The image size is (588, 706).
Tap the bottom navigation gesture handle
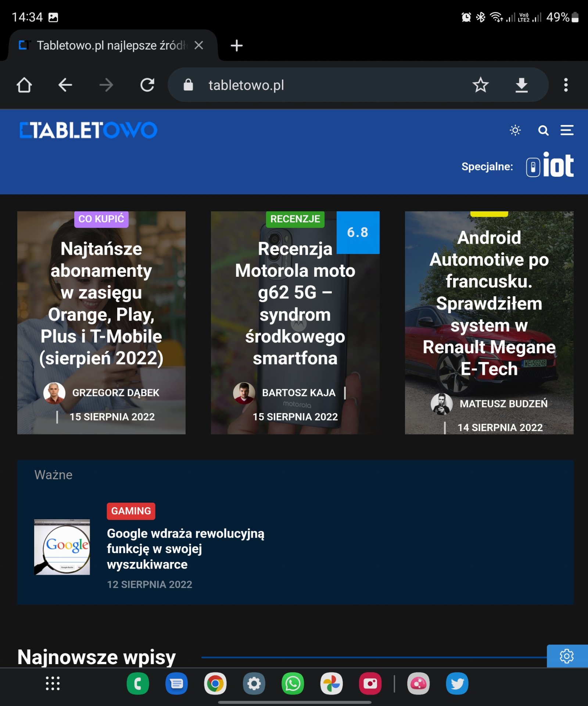tap(294, 702)
